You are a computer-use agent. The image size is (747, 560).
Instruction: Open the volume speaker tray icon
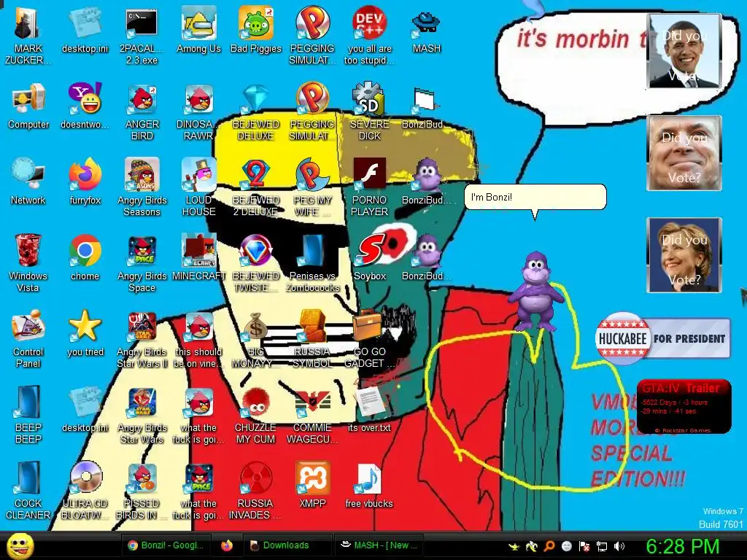click(x=619, y=546)
